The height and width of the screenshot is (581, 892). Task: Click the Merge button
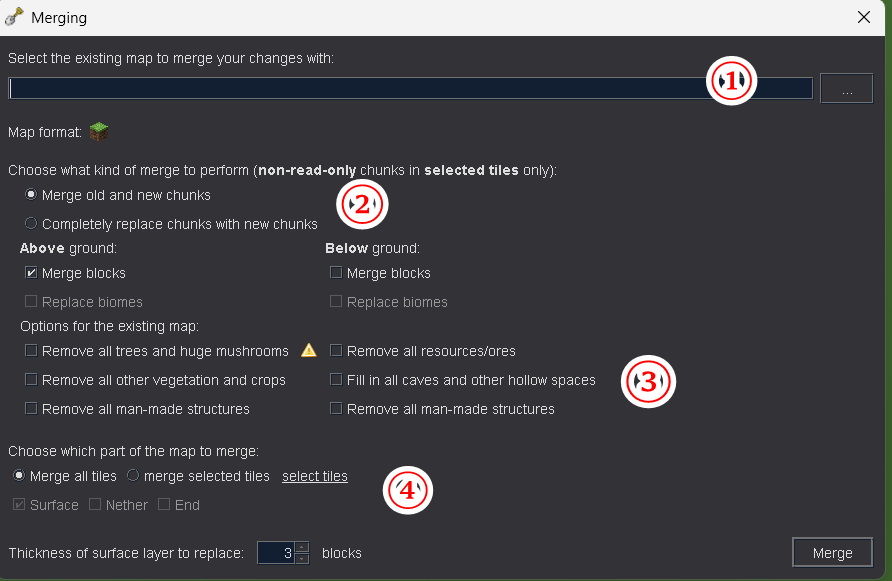(832, 553)
